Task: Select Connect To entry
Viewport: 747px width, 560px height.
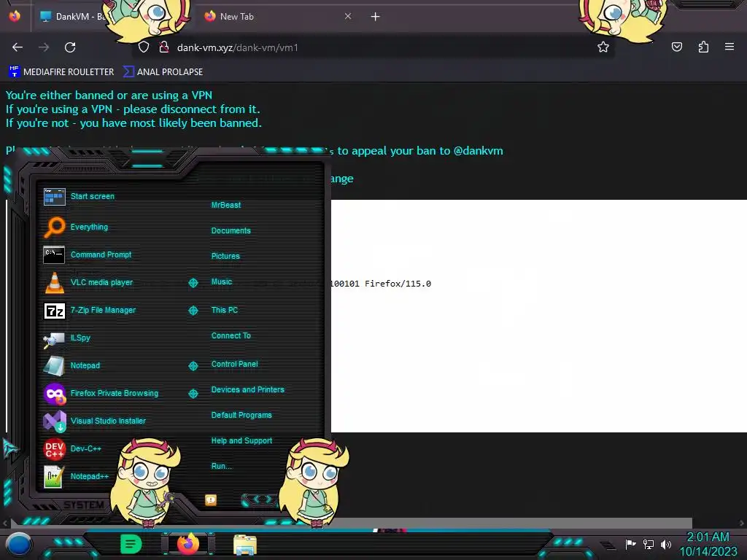Action: coord(231,335)
